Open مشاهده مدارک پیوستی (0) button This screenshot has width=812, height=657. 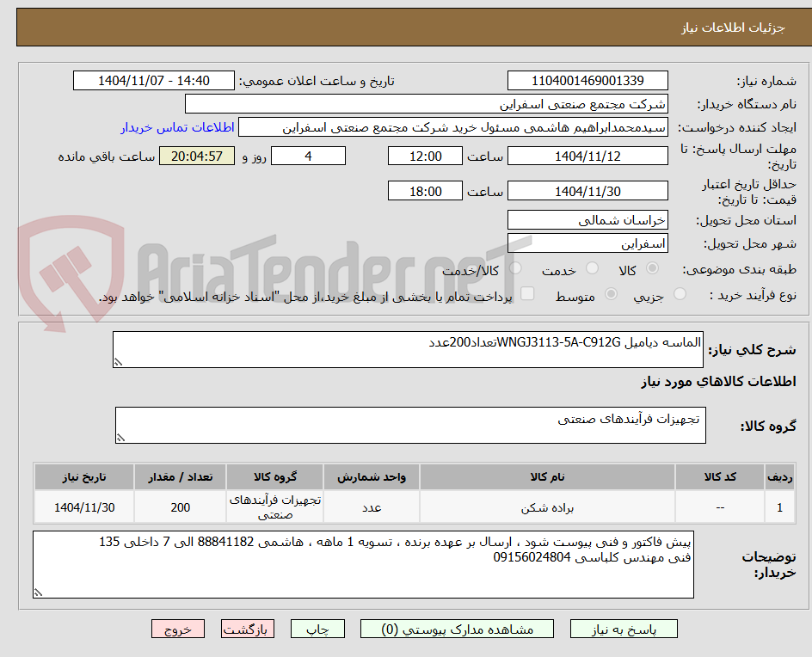tap(457, 629)
